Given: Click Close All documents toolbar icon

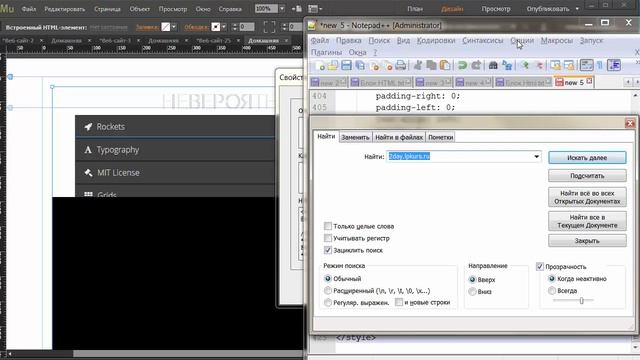Looking at the screenshot, I should (x=387, y=65).
